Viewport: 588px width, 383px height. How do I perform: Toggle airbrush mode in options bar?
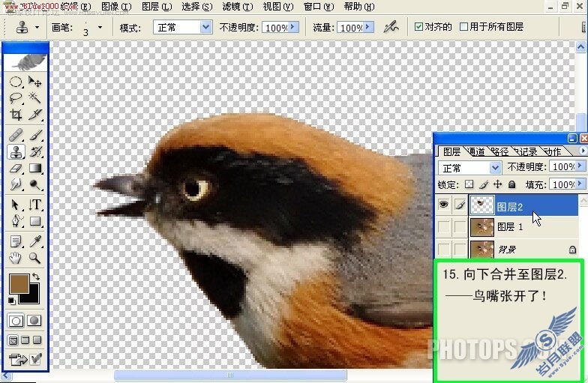click(391, 27)
